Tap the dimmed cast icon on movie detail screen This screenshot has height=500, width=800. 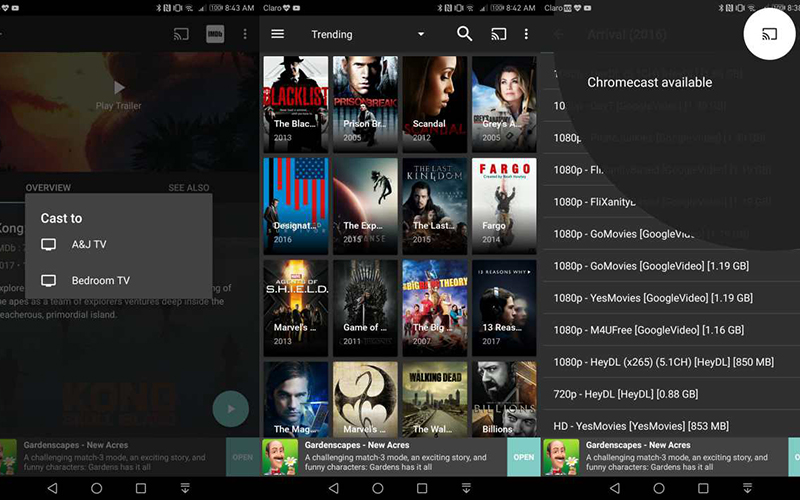pyautogui.click(x=181, y=34)
